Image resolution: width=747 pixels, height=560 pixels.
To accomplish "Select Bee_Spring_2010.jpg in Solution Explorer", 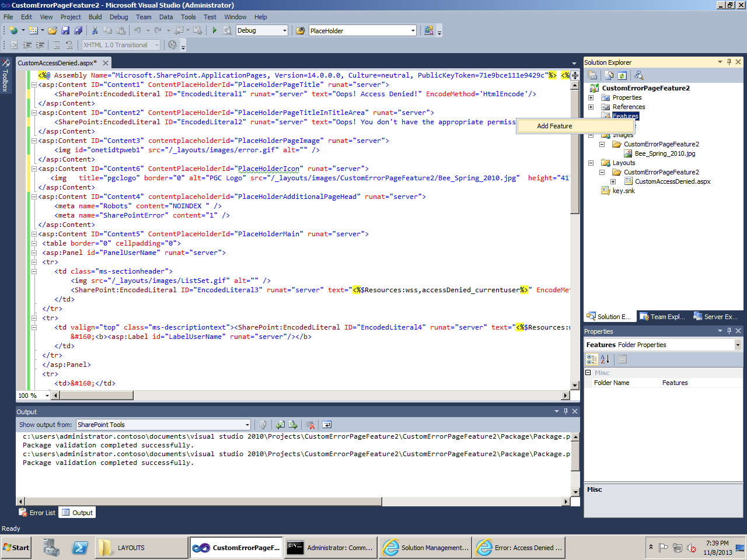I will pyautogui.click(x=665, y=153).
